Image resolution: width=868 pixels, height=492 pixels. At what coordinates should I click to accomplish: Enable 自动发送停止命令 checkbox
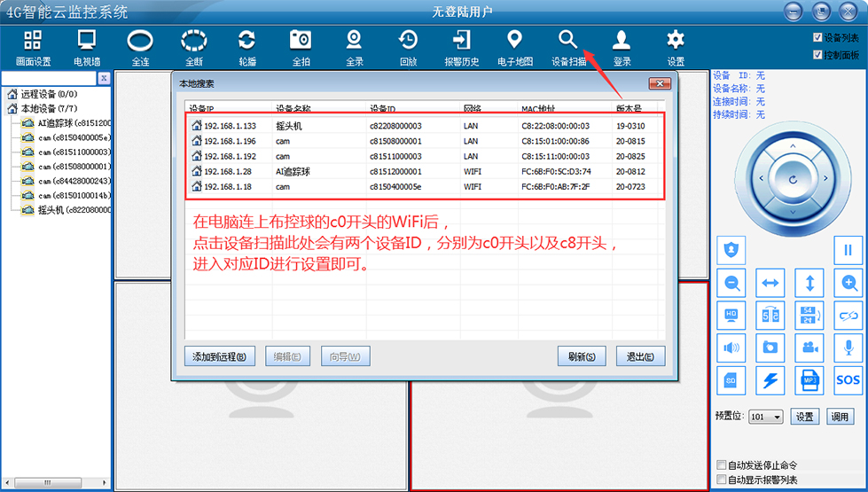coord(721,465)
